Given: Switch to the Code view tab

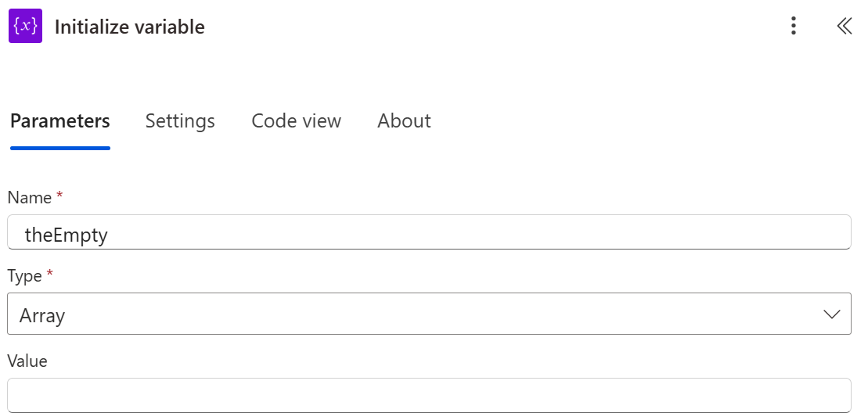Looking at the screenshot, I should click(296, 121).
